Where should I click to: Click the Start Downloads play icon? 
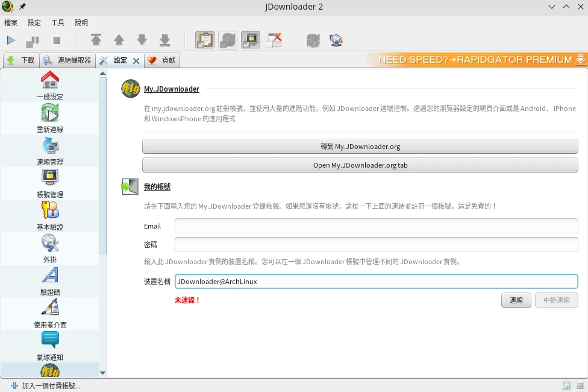pos(11,40)
